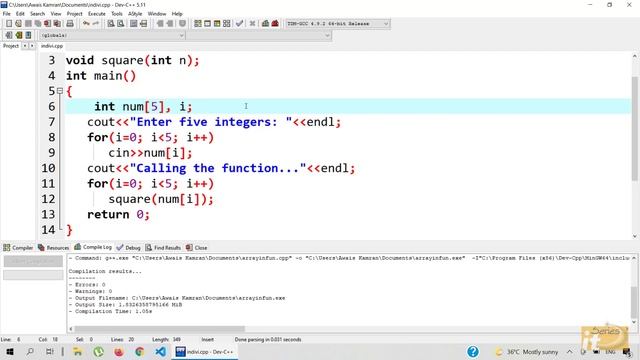Select the indivi.cpp editor tab
640x360 pixels.
(x=52, y=46)
